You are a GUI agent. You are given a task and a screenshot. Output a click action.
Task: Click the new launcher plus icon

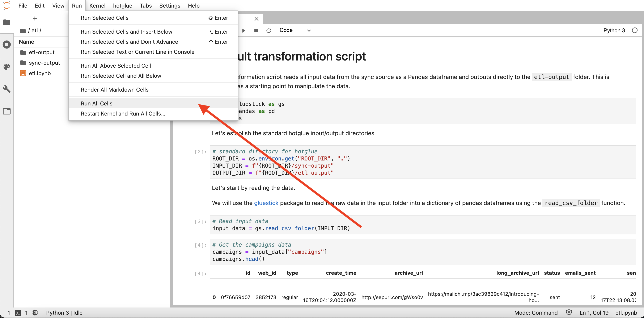coord(35,18)
